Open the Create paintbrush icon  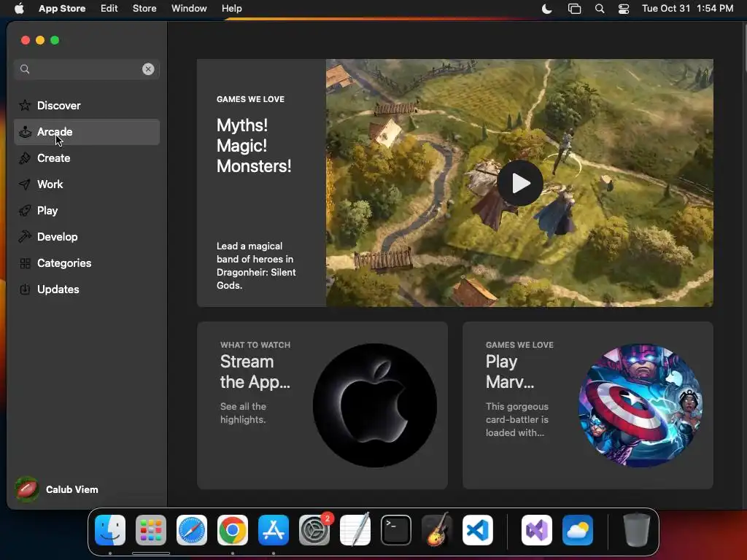(x=25, y=158)
